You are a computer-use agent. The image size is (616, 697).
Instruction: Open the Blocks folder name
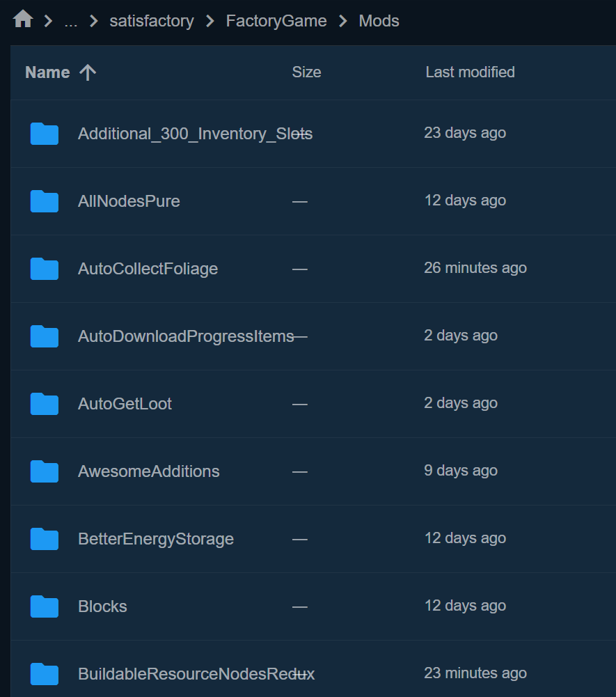point(103,606)
